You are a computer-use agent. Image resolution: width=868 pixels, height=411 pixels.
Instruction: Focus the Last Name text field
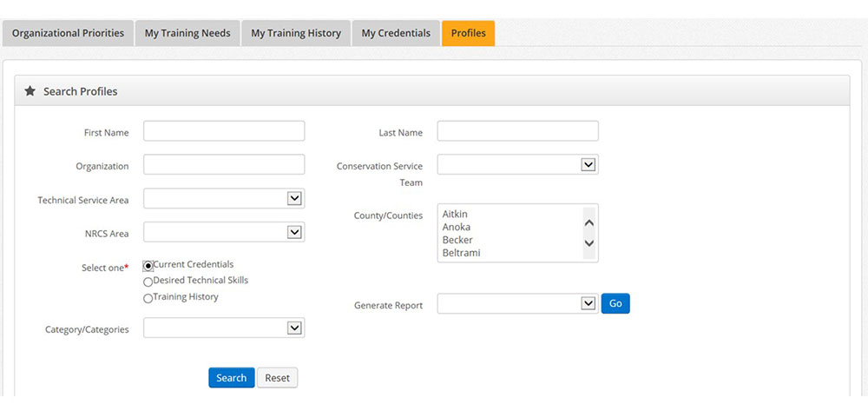[x=517, y=131]
